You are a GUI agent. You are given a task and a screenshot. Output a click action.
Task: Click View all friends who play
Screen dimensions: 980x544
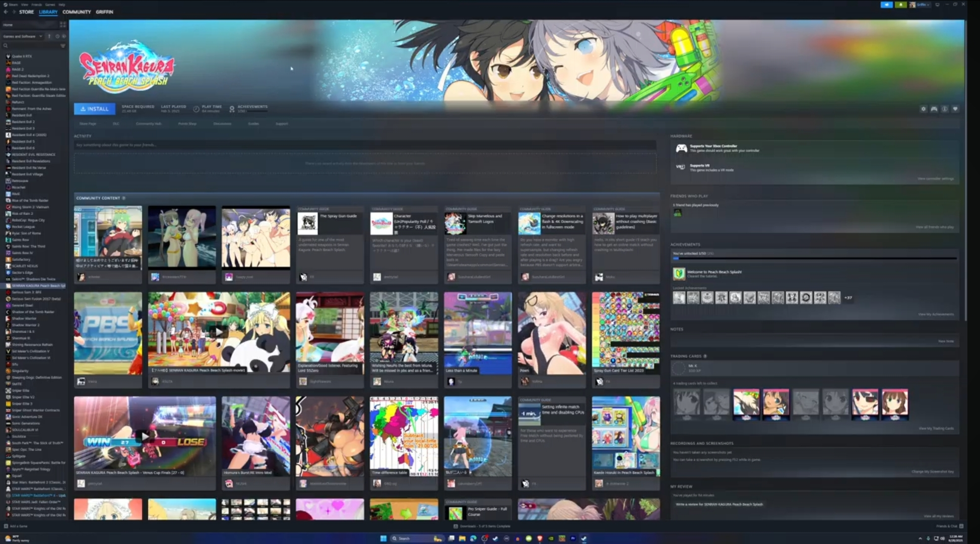coord(935,227)
